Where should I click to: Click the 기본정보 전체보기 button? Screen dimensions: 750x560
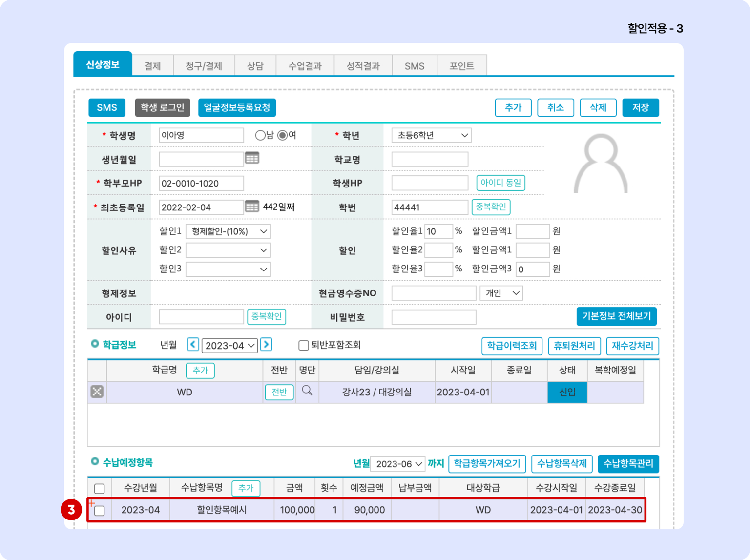pos(616,316)
